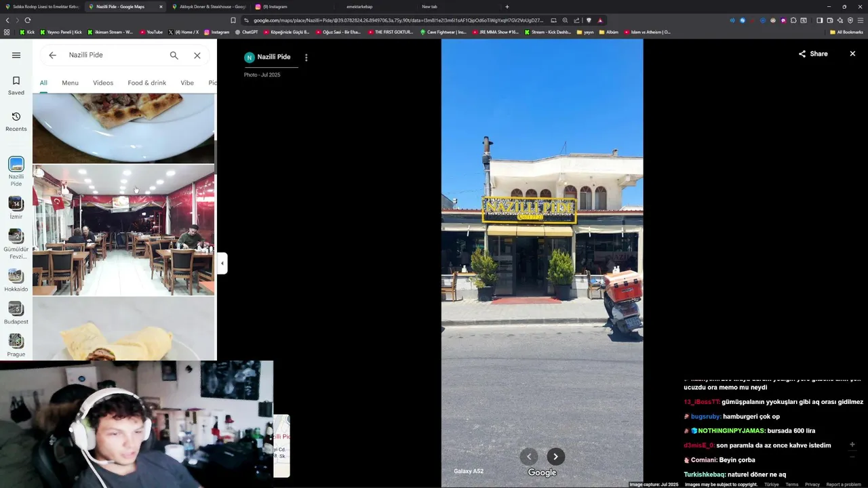Open the Google Maps hamburger menu
The width and height of the screenshot is (868, 488).
coord(16,56)
